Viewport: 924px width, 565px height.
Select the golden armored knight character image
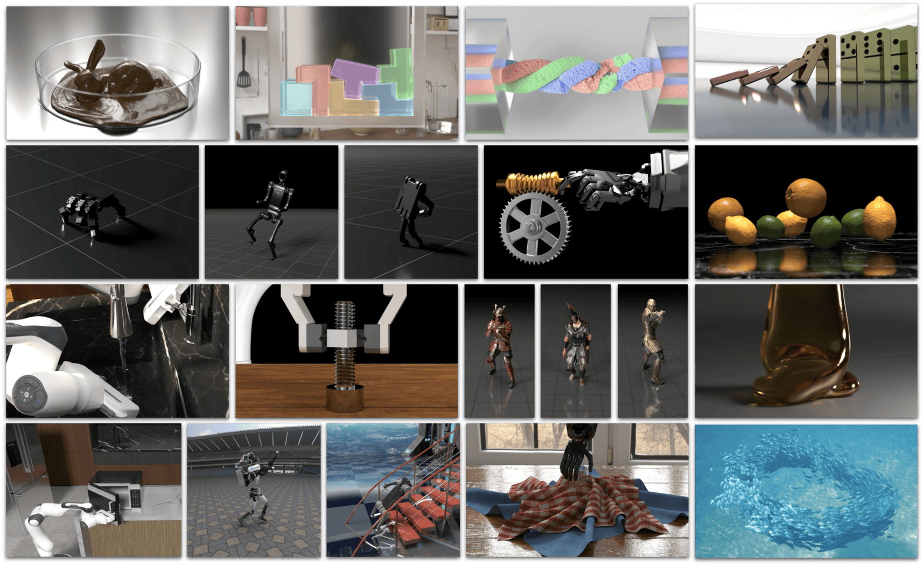653,351
